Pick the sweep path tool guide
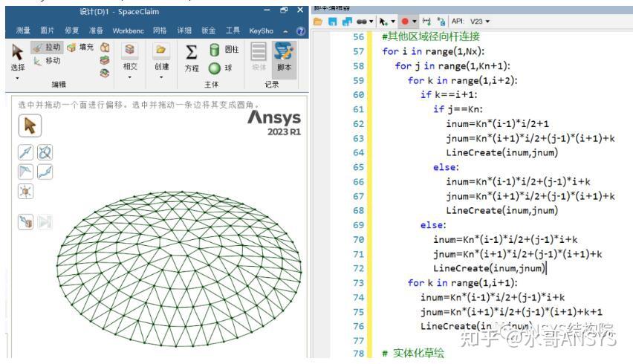 click(x=45, y=172)
